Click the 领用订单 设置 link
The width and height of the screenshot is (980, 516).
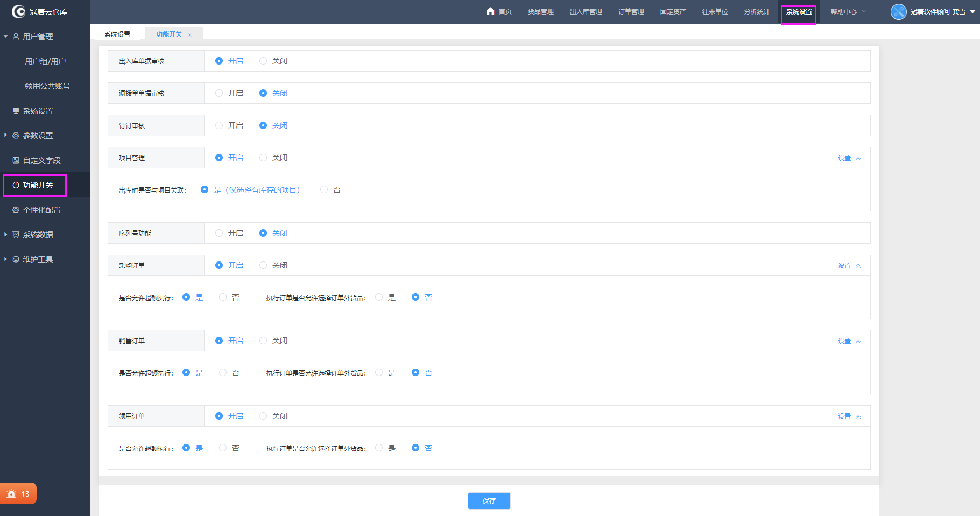coord(844,416)
